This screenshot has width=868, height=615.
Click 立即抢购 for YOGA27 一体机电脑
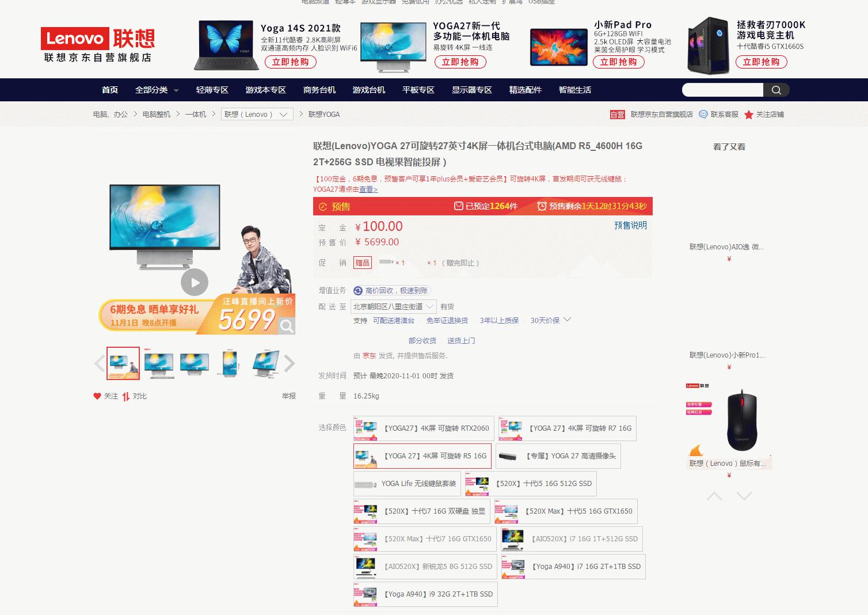click(460, 62)
